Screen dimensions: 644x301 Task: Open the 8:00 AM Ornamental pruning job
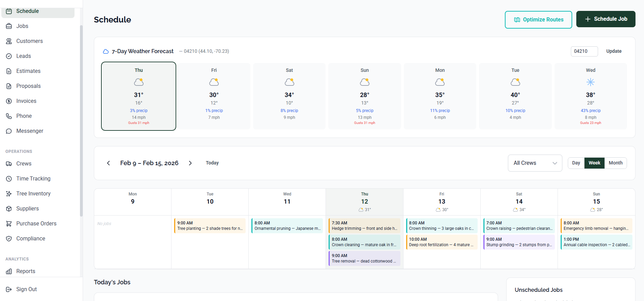(x=287, y=226)
